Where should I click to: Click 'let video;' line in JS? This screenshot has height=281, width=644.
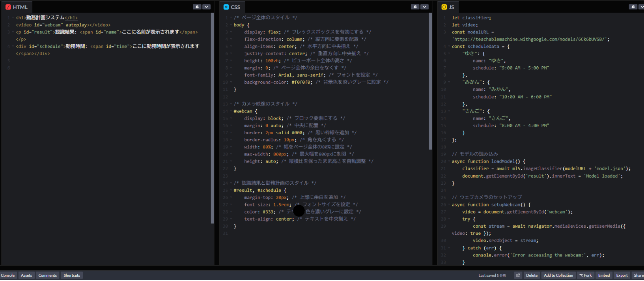point(465,25)
